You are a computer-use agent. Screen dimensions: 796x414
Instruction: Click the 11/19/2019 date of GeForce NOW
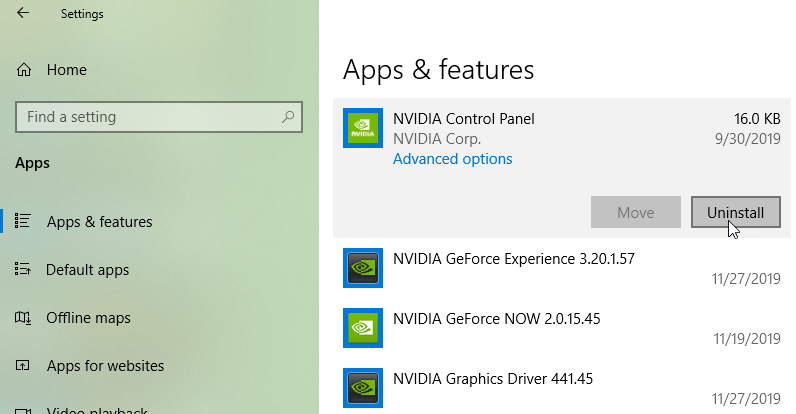pos(747,338)
